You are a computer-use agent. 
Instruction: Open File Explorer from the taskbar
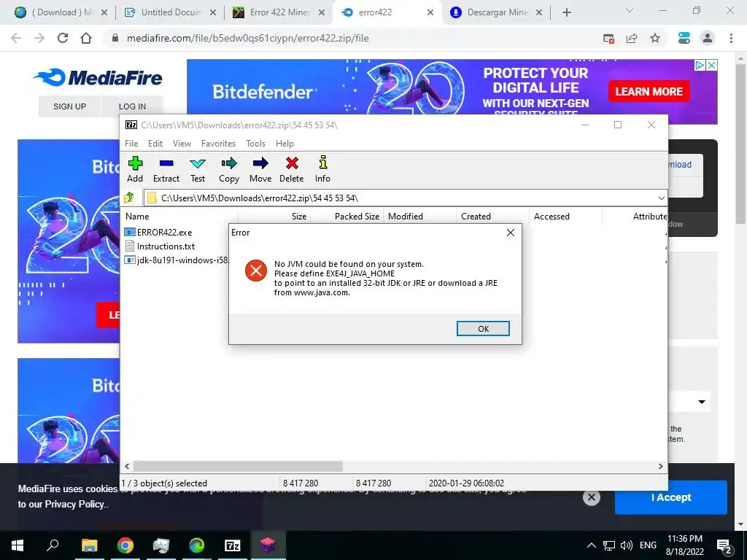click(x=89, y=545)
